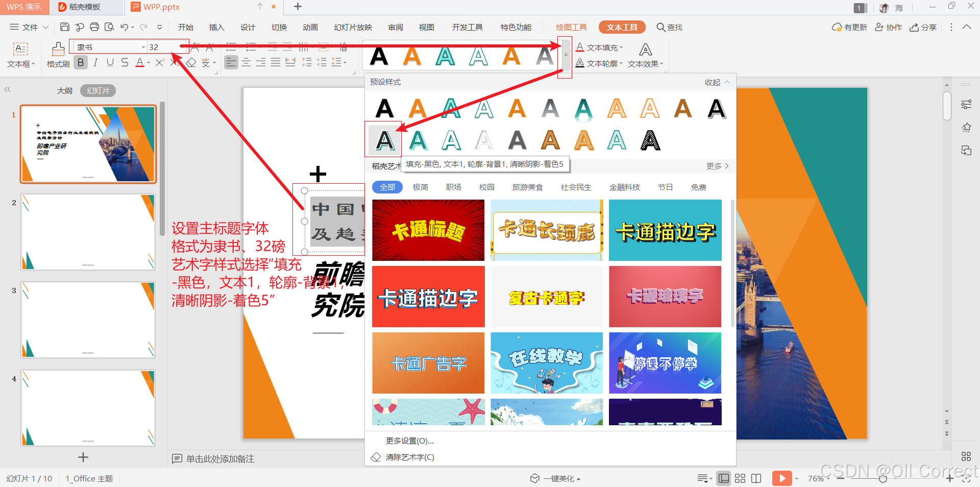This screenshot has width=980, height=487.
Task: Click the Center align text icon
Action: click(x=246, y=62)
